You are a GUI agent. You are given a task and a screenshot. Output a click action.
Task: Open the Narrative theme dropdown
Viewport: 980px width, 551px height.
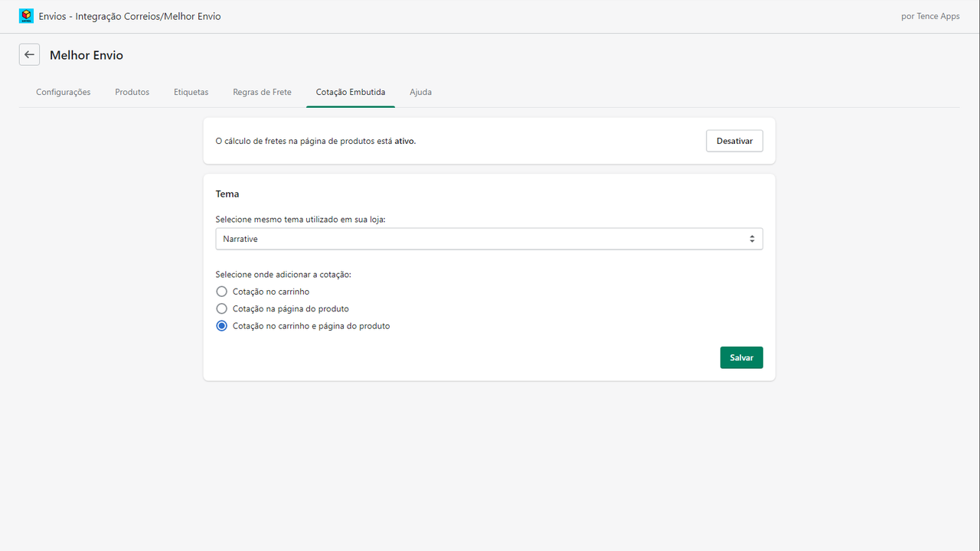pos(489,239)
